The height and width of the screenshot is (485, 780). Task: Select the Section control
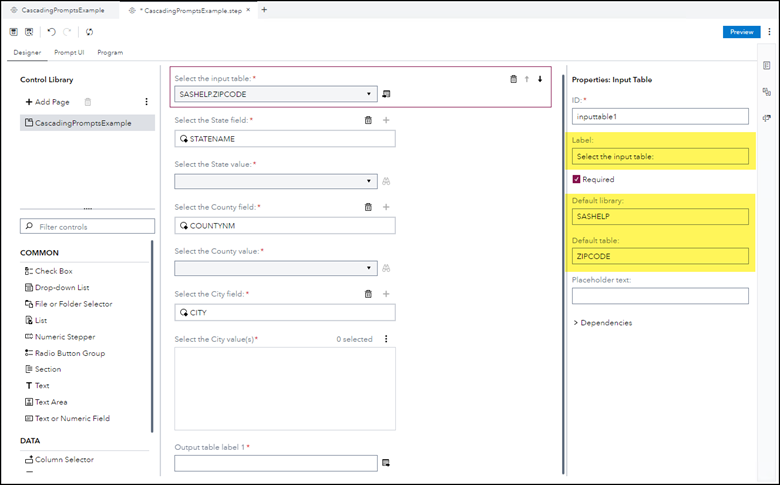[x=43, y=369]
